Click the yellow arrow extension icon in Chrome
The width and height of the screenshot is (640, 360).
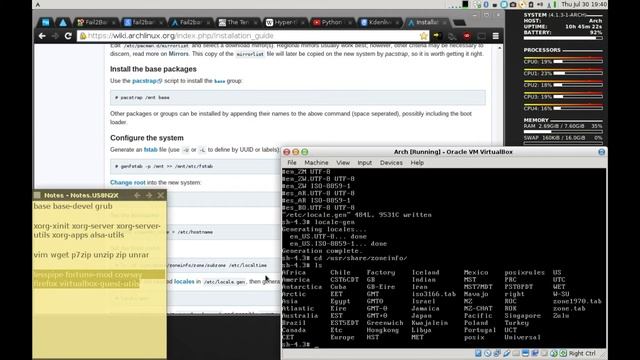[437, 36]
